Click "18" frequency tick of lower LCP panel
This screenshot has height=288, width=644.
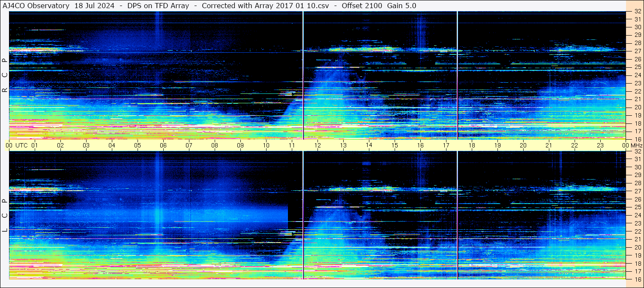(x=637, y=263)
